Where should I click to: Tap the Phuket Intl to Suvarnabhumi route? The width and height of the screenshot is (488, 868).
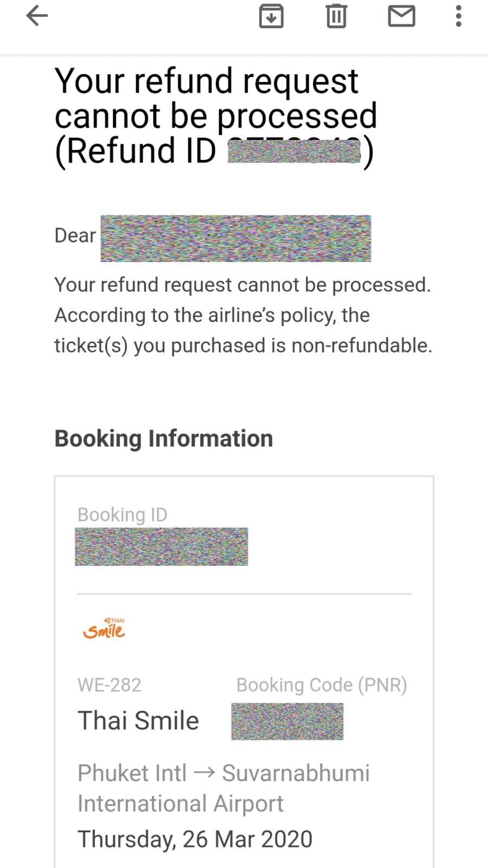(223, 788)
